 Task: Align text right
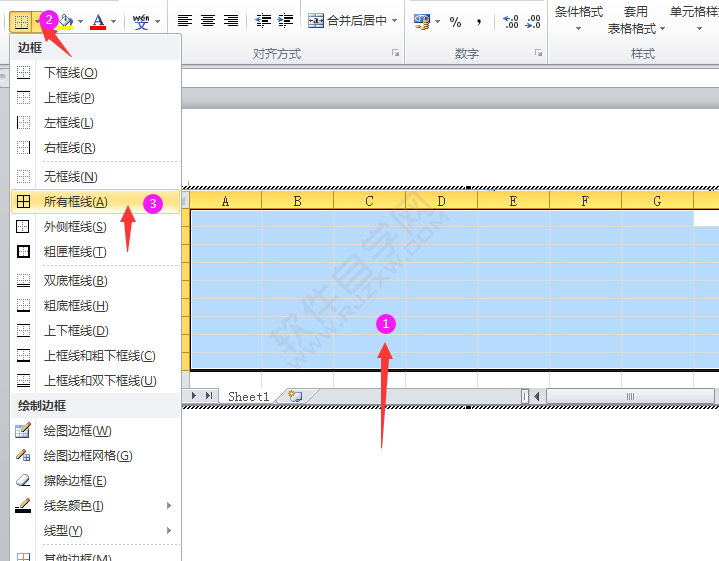pyautogui.click(x=231, y=21)
